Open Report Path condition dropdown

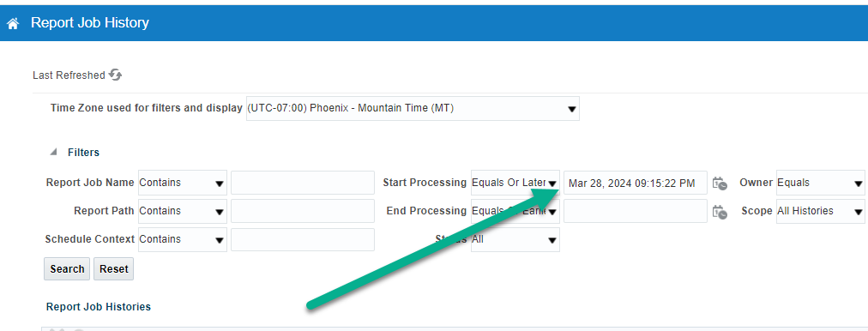pyautogui.click(x=182, y=211)
